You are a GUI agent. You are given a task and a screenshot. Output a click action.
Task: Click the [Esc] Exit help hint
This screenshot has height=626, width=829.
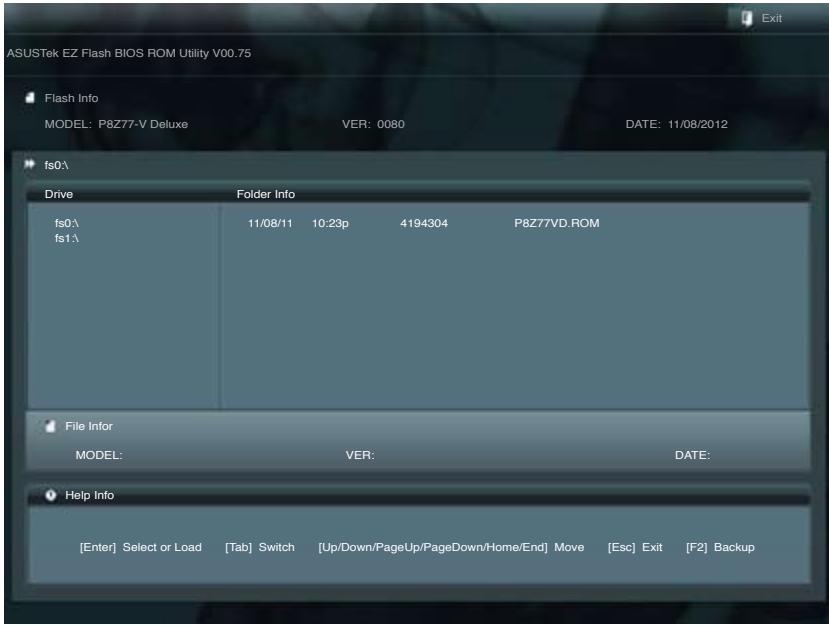point(635,547)
